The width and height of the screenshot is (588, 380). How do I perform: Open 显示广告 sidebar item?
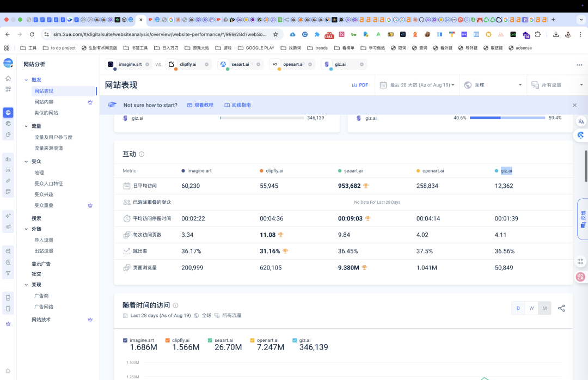click(x=41, y=264)
